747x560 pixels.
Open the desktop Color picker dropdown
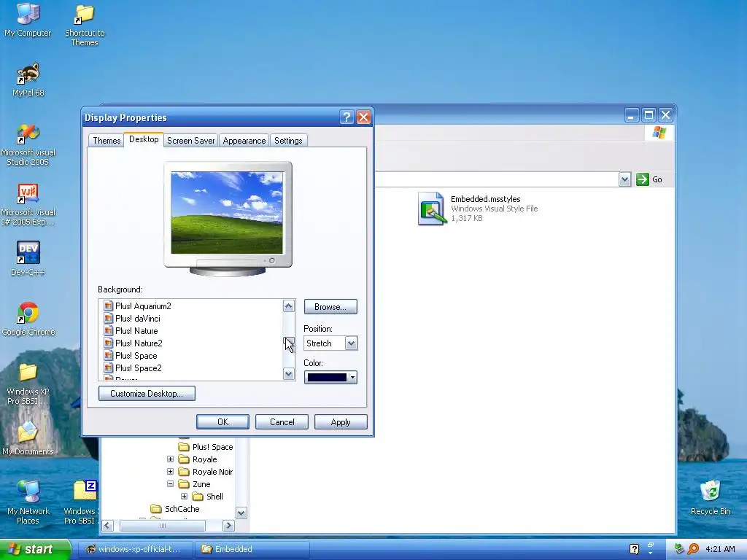click(x=352, y=378)
